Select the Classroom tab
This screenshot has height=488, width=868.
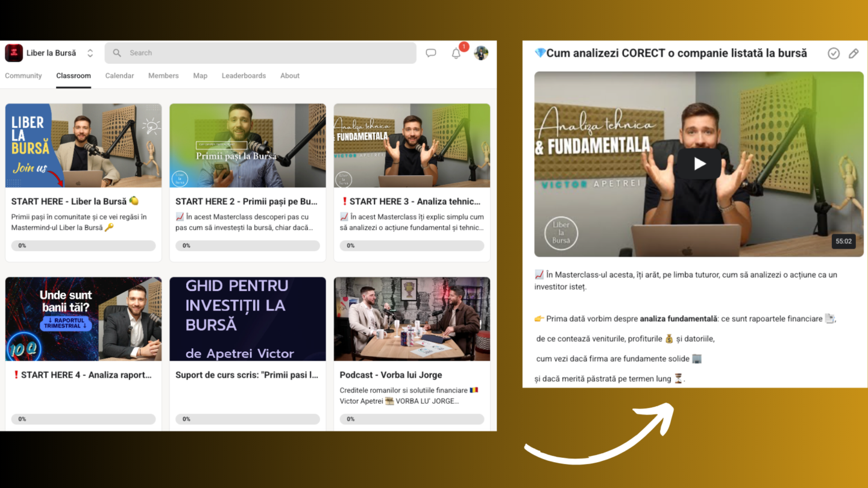tap(74, 76)
